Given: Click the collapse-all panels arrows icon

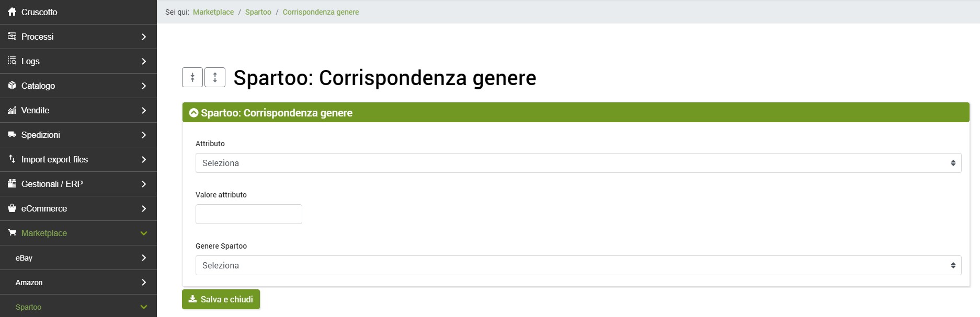Looking at the screenshot, I should 192,78.
